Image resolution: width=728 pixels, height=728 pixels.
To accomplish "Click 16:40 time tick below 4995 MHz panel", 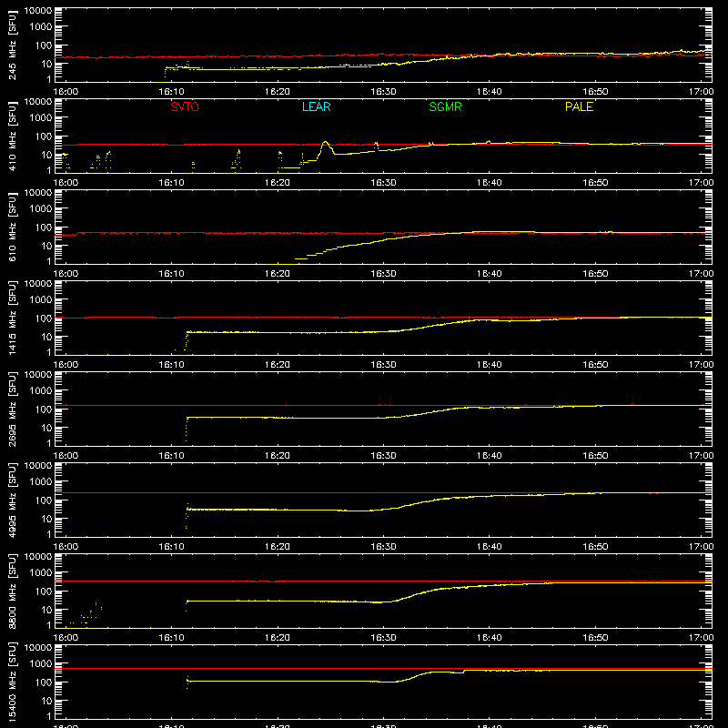I will point(490,547).
